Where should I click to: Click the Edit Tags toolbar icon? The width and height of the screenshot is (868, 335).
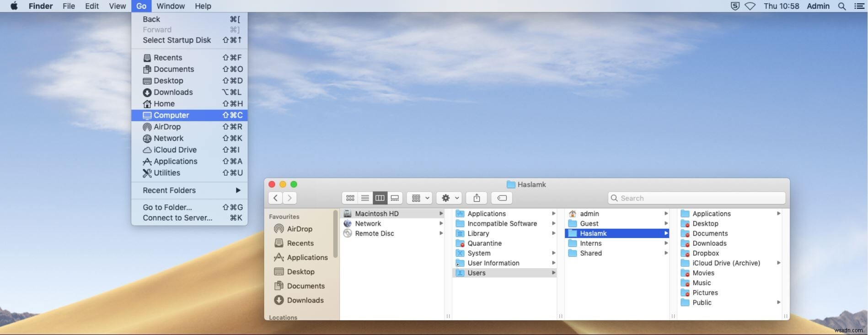[x=502, y=198]
